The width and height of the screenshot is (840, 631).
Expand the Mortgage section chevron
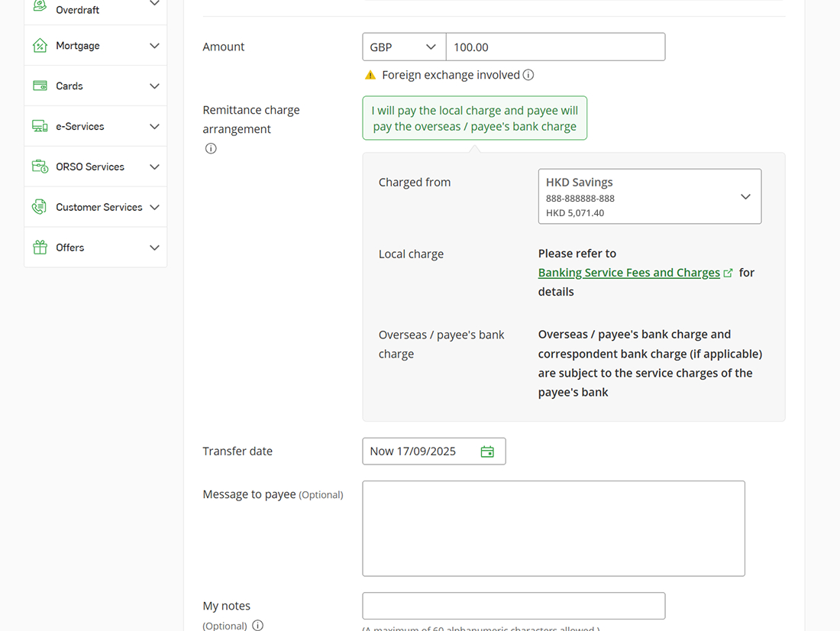155,44
